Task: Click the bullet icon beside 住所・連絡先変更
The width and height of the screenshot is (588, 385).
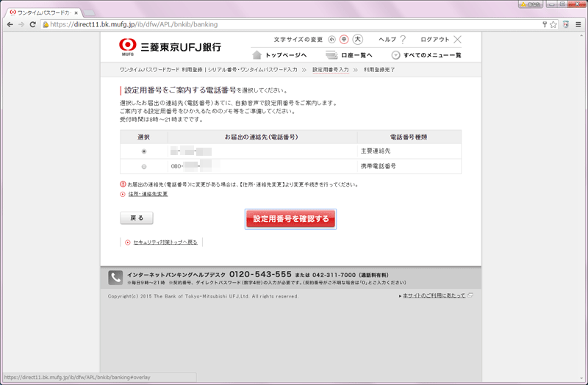Action: [x=123, y=194]
